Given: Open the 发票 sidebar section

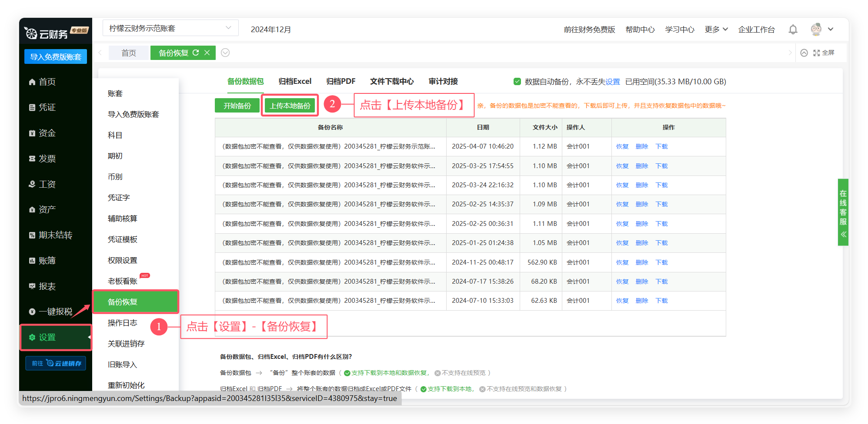Looking at the screenshot, I should 47,159.
